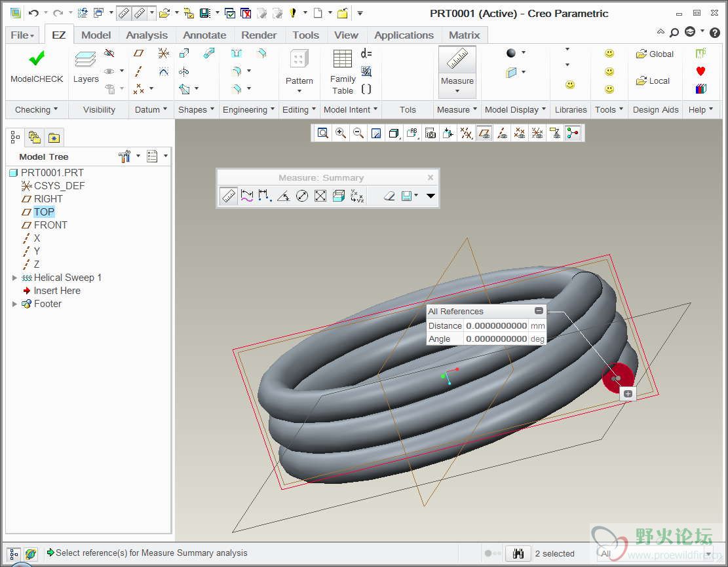Switch to the Analysis tab
Viewport: 728px width, 567px height.
[147, 35]
